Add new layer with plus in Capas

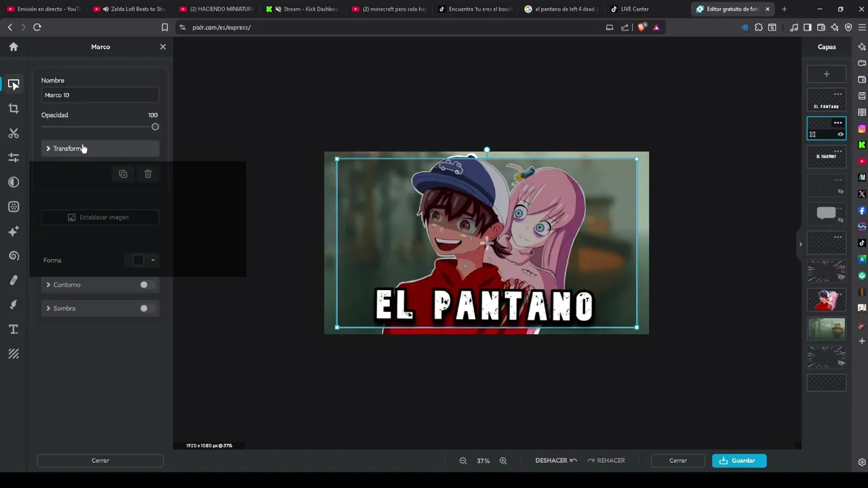click(x=826, y=74)
